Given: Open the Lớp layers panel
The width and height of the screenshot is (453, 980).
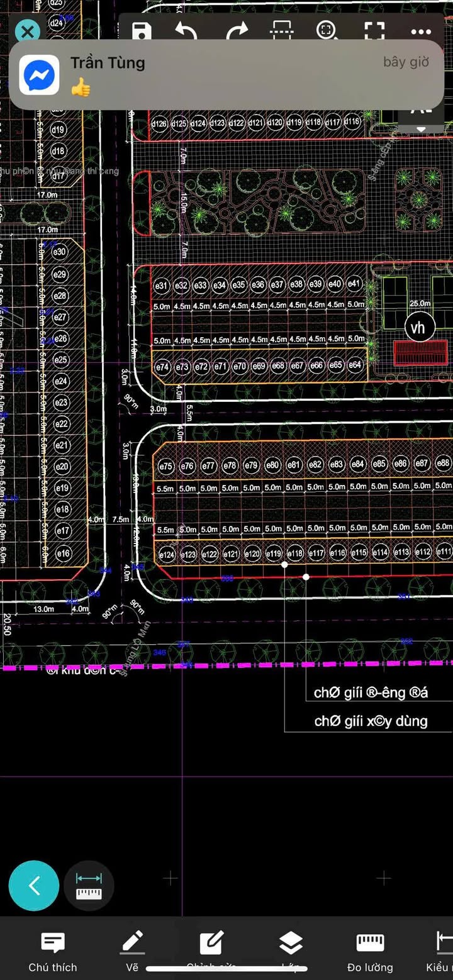Looking at the screenshot, I should point(291,951).
